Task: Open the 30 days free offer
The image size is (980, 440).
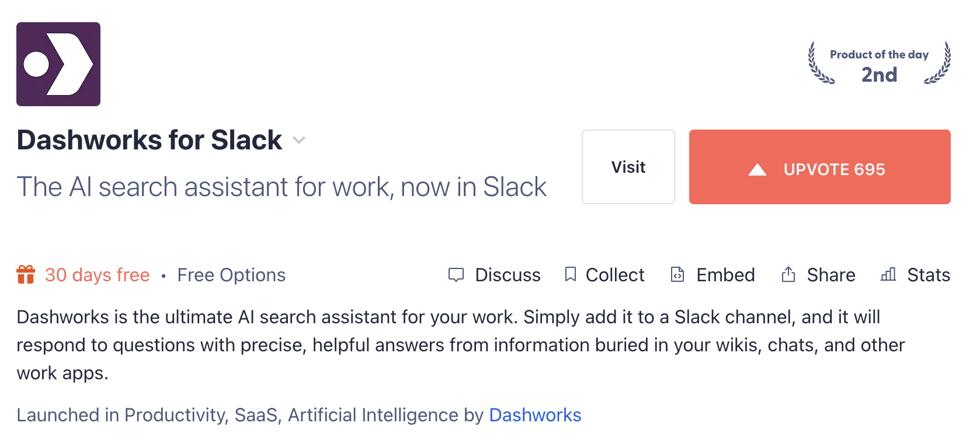Action: (x=97, y=275)
